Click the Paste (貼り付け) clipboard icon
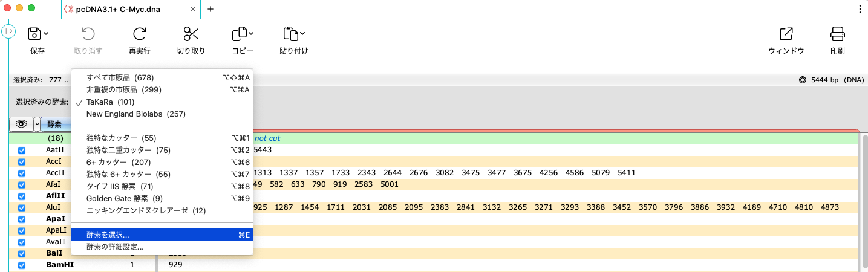868x272 pixels. 290,34
